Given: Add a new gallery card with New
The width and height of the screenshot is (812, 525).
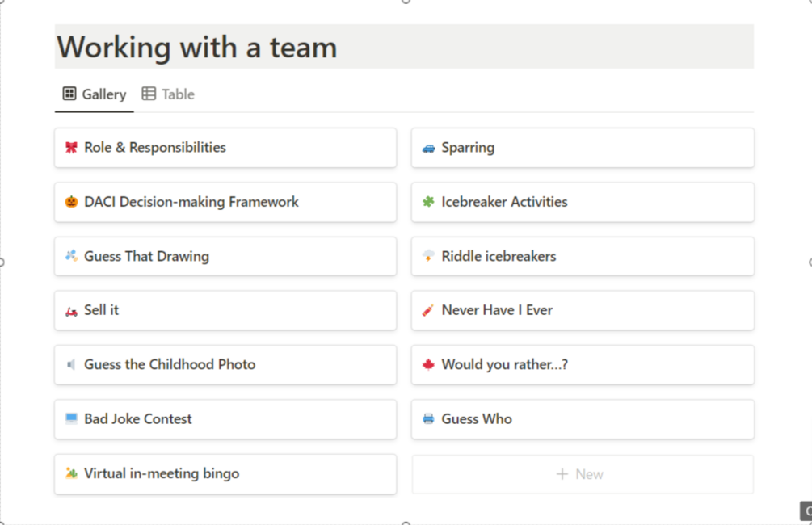Looking at the screenshot, I should [582, 474].
